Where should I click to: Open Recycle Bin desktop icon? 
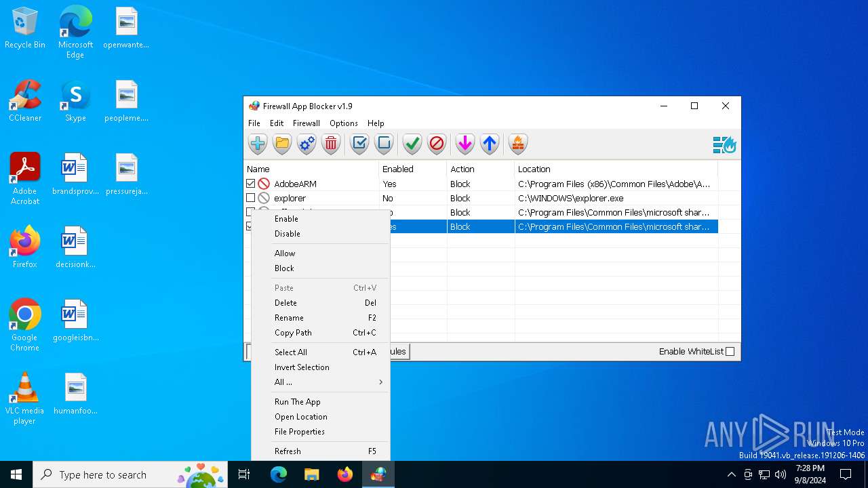tap(25, 28)
